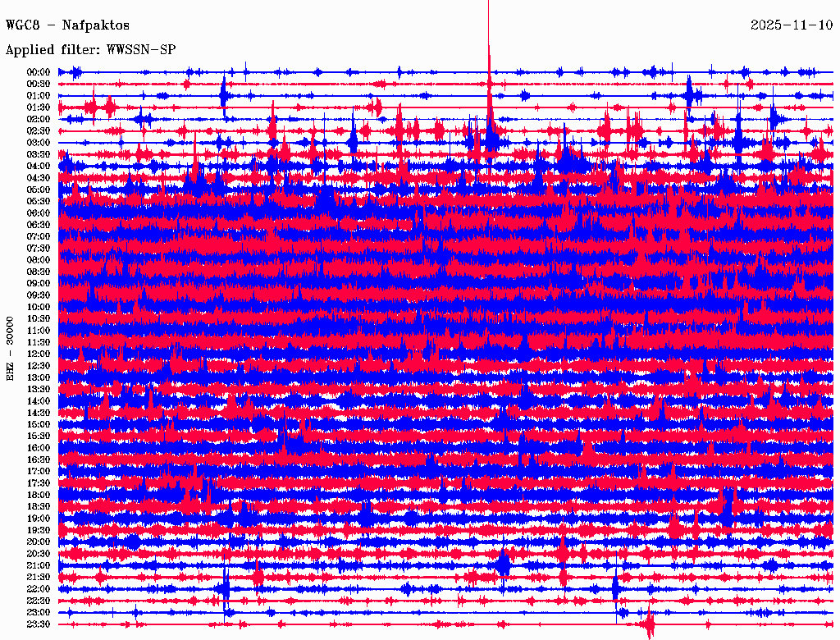Click the 00:00 time label

point(39,72)
